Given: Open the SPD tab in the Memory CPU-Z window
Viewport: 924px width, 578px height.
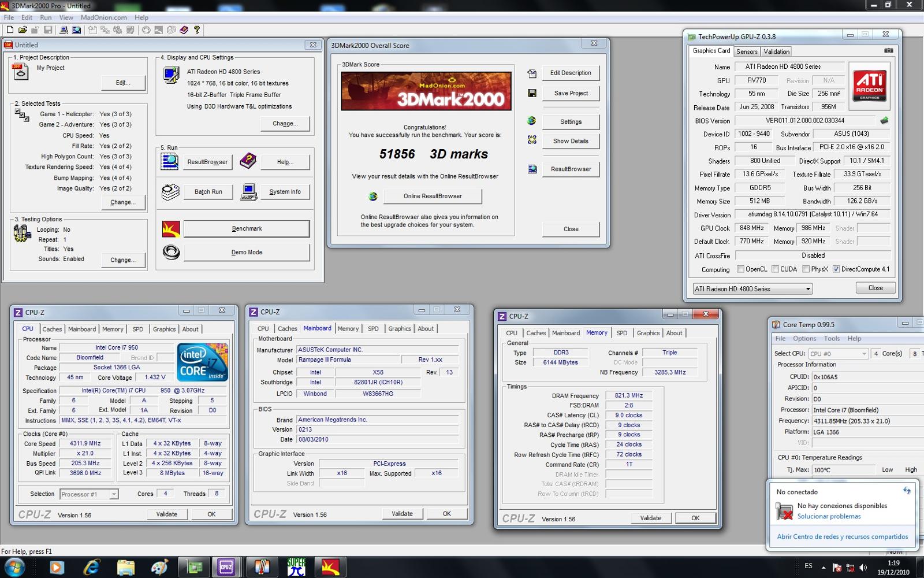Looking at the screenshot, I should (x=621, y=333).
